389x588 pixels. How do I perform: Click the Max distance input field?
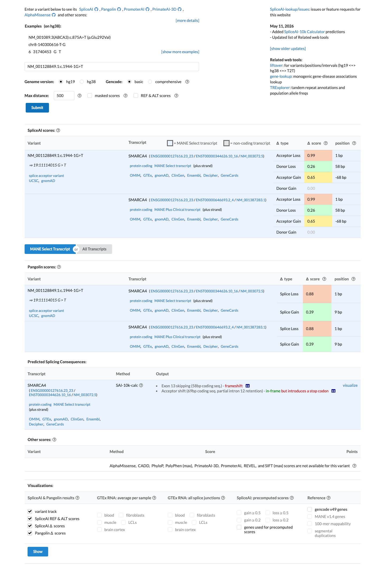coord(64,96)
